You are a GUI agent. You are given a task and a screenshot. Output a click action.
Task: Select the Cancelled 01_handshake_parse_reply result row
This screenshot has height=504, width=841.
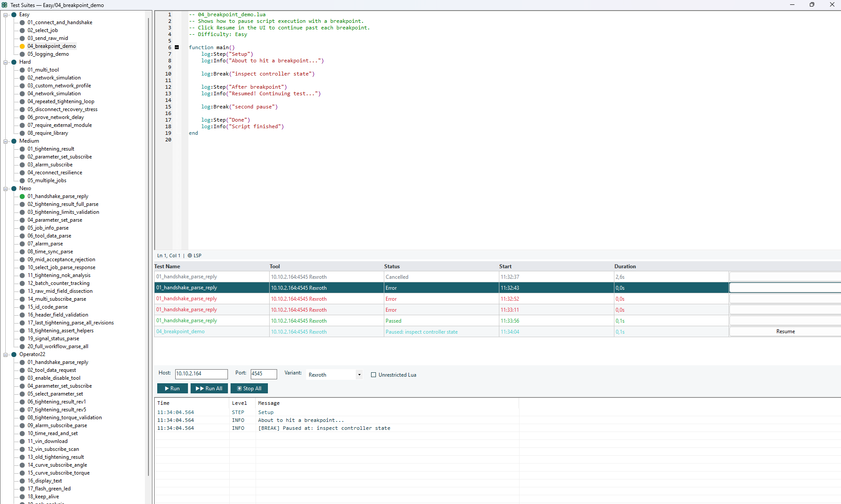(x=497, y=277)
